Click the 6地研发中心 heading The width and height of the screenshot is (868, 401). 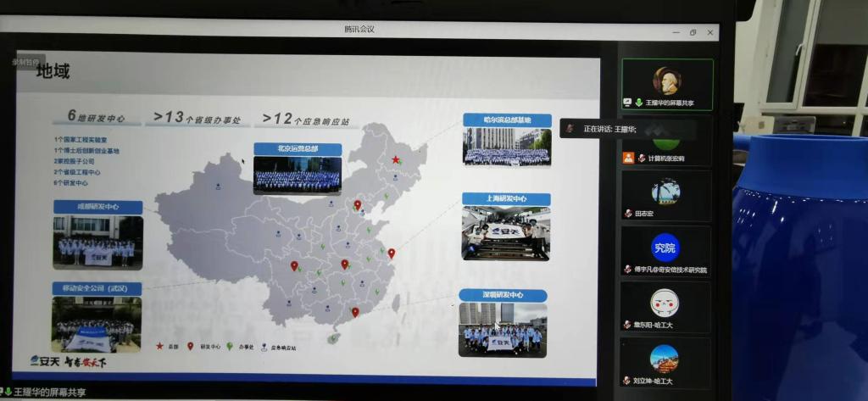click(97, 116)
